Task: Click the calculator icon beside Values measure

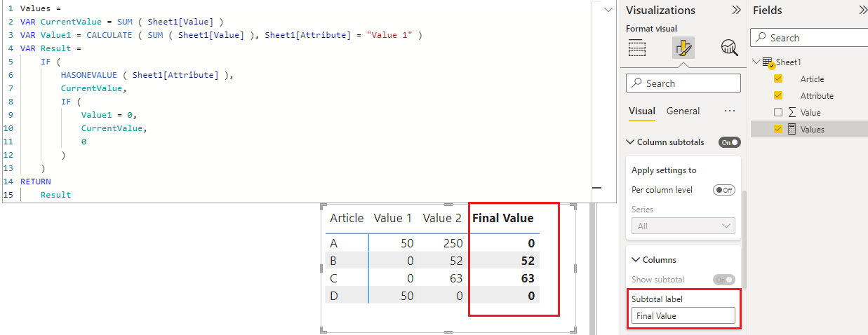Action: click(x=792, y=129)
